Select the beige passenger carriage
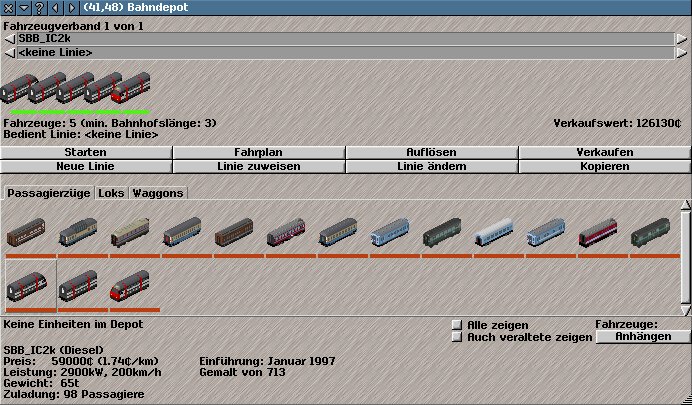The height and width of the screenshot is (405, 692). (129, 234)
